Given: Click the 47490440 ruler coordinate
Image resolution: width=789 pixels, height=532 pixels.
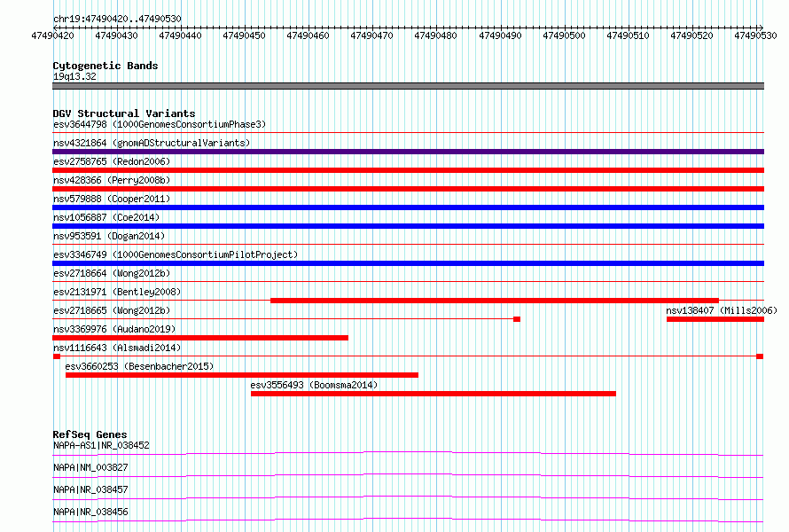Looking at the screenshot, I should point(180,35).
